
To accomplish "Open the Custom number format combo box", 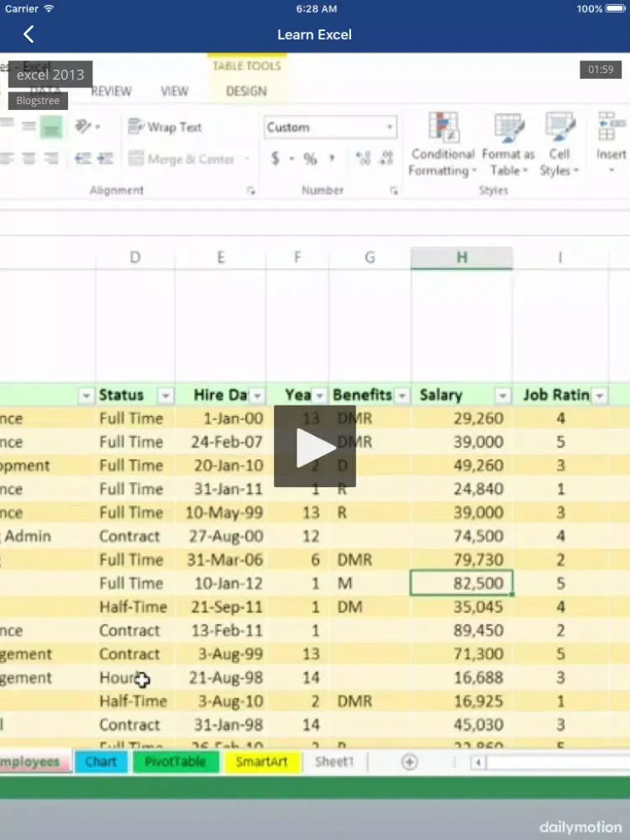I will click(330, 128).
